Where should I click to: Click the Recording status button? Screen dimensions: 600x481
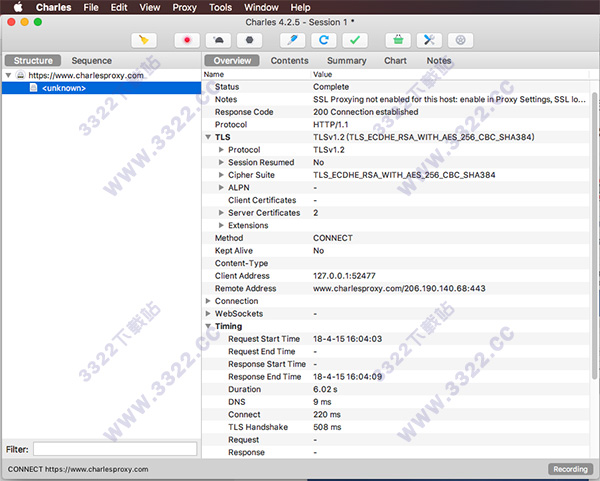[571, 469]
